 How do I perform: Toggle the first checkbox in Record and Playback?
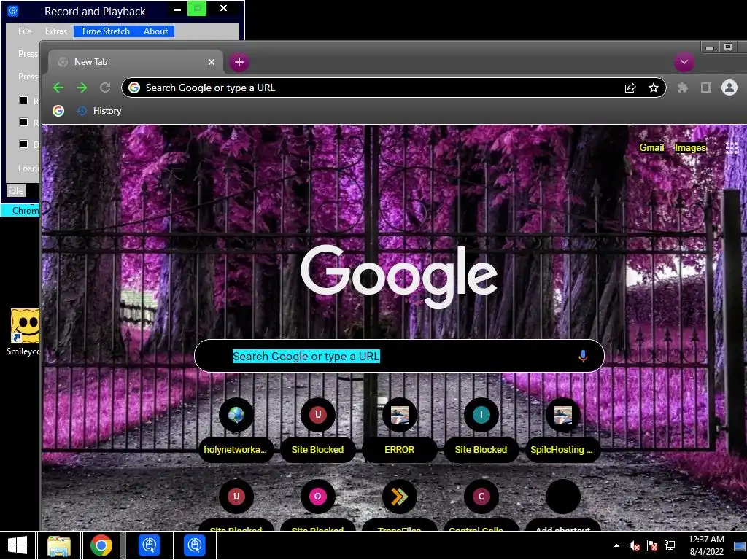coord(23,100)
